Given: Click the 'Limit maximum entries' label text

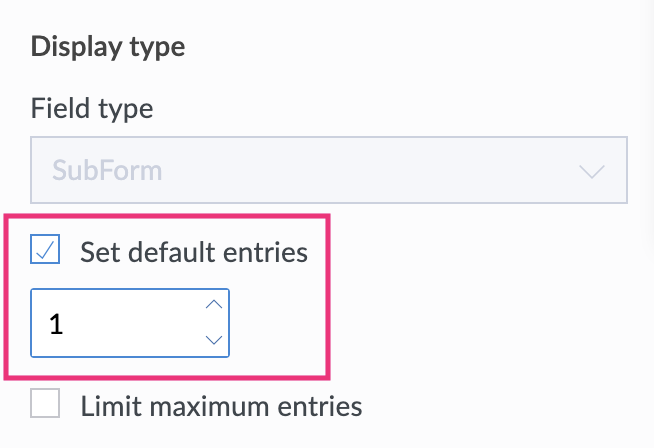Looking at the screenshot, I should pyautogui.click(x=220, y=405).
